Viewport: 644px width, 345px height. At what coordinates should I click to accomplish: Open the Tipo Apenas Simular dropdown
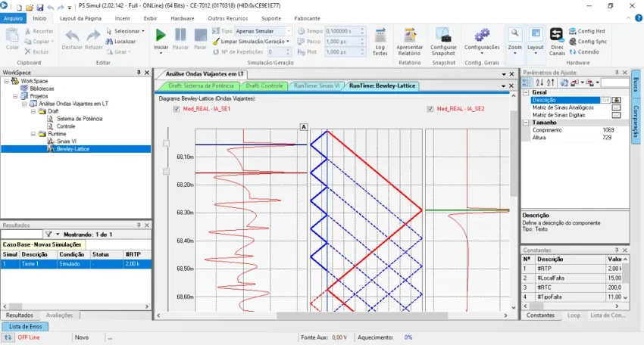289,31
